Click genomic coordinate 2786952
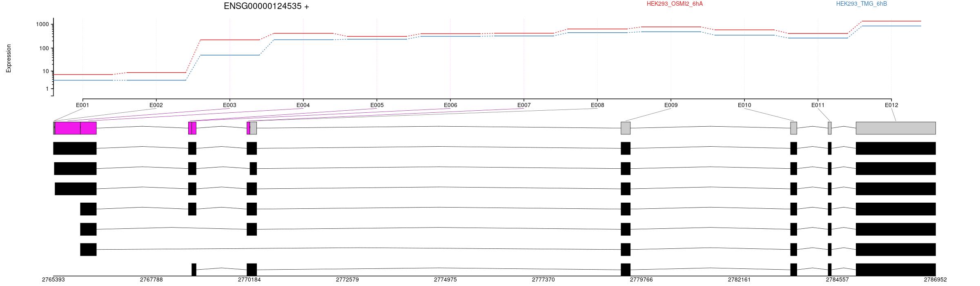Screen dimensions: 980x286 coord(935,280)
